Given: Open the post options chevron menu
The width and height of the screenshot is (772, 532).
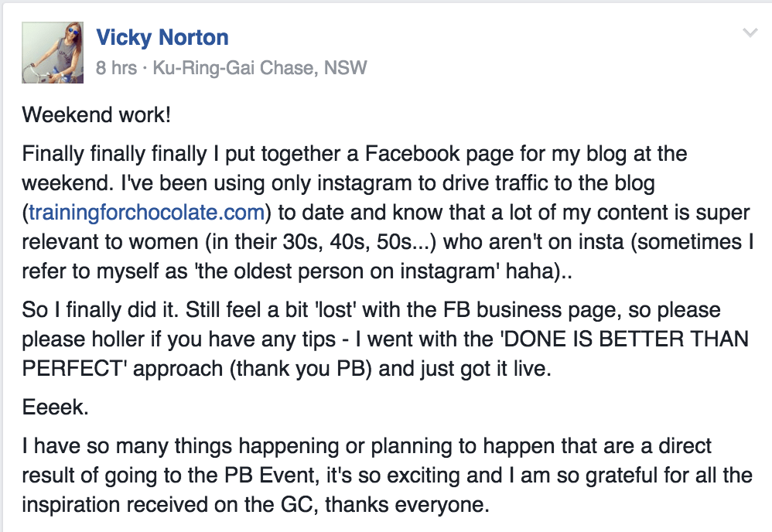Looking at the screenshot, I should click(750, 33).
